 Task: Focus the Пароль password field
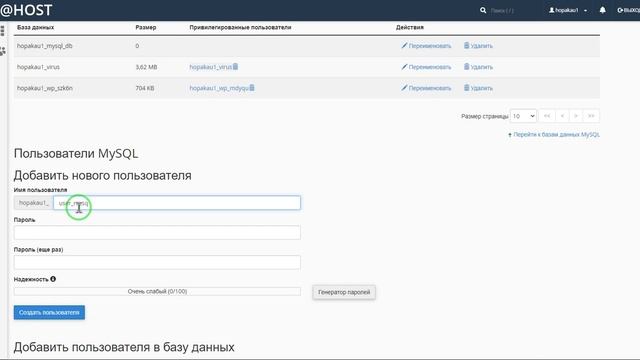[157, 233]
